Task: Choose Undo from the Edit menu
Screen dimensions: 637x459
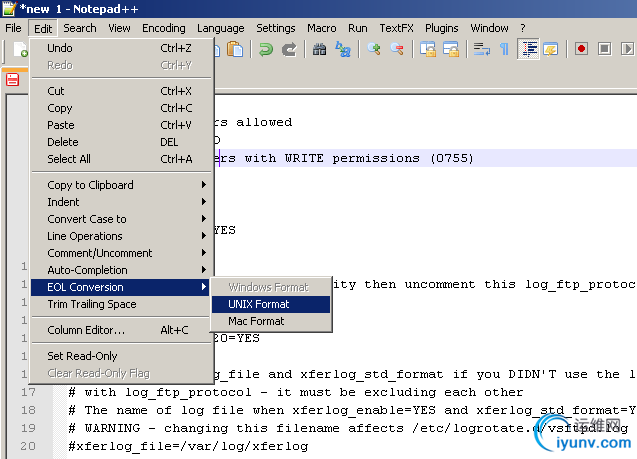Action: pyautogui.click(x=121, y=48)
